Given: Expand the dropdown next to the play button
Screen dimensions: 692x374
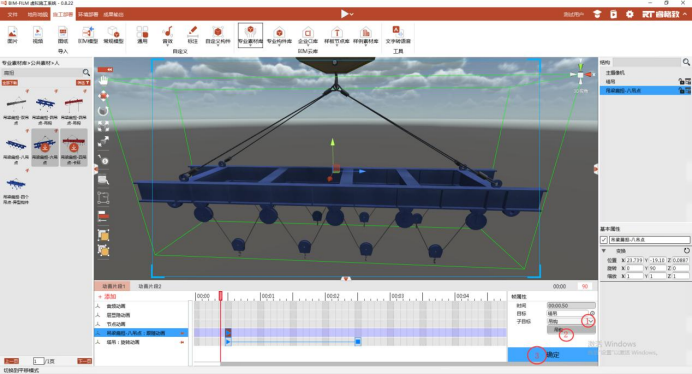Looking at the screenshot, I should point(352,15).
